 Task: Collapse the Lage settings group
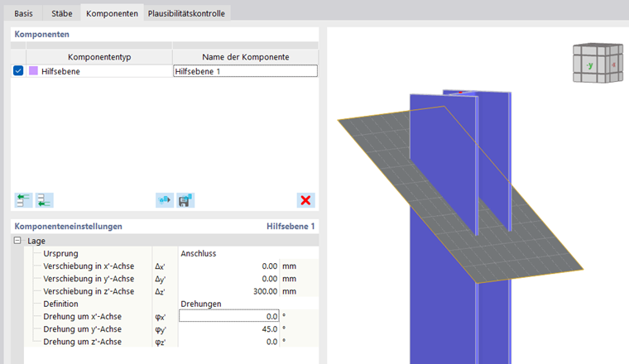coord(17,241)
